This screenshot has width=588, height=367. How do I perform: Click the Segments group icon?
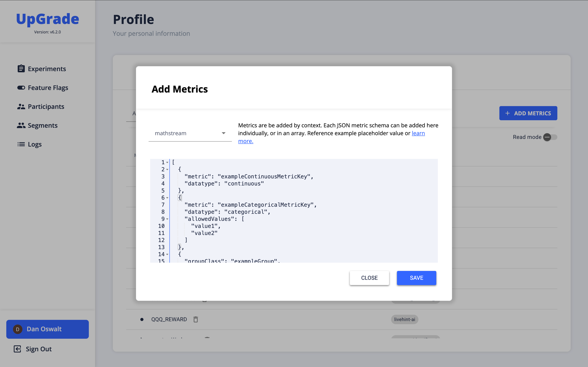tap(21, 125)
